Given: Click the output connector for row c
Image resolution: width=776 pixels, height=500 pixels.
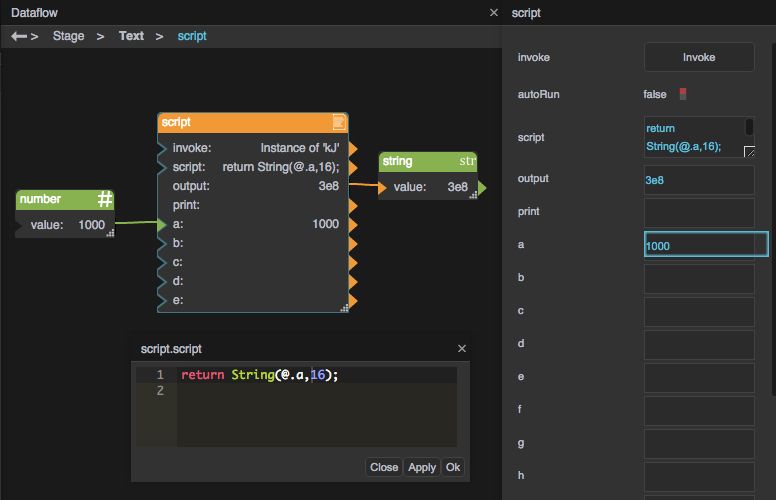Looking at the screenshot, I should (353, 262).
